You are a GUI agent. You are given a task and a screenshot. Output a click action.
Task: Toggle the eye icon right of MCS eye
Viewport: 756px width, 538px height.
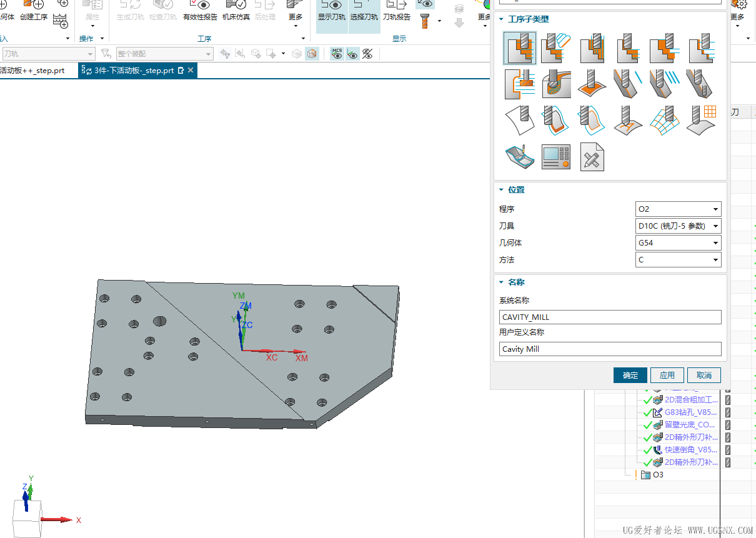coord(352,54)
